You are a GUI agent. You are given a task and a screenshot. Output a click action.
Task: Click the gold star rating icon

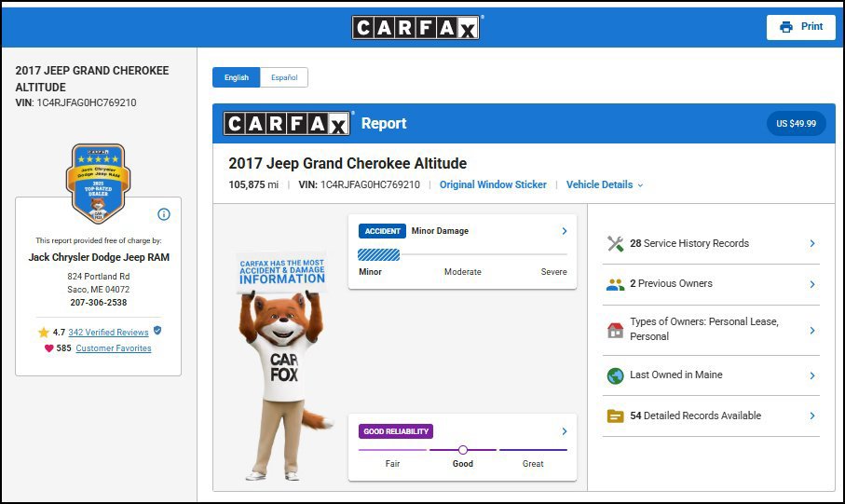(x=44, y=332)
